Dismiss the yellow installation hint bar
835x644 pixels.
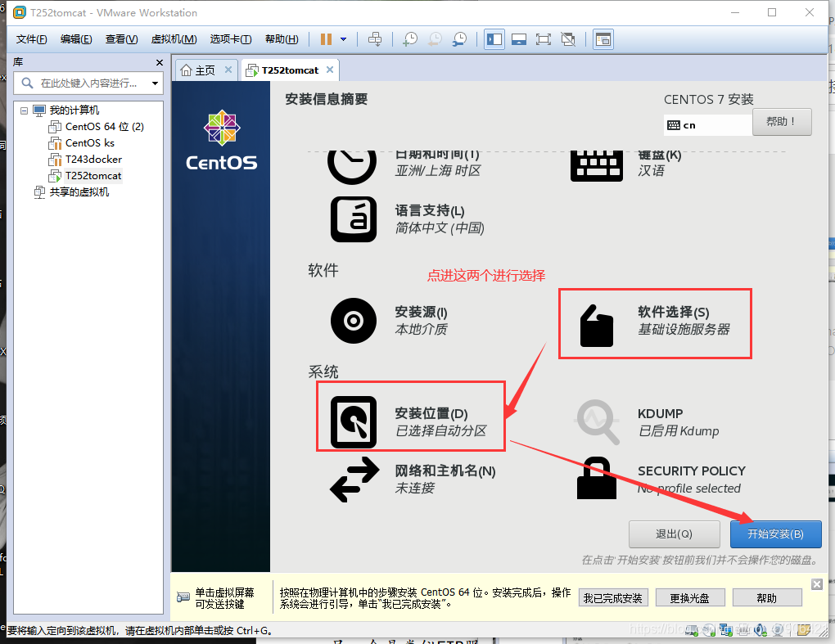pyautogui.click(x=816, y=584)
